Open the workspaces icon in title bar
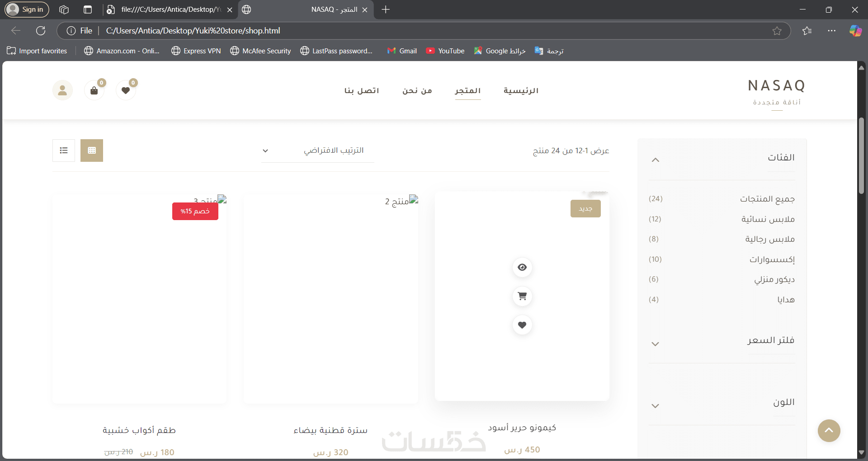This screenshot has width=868, height=461. tap(64, 9)
